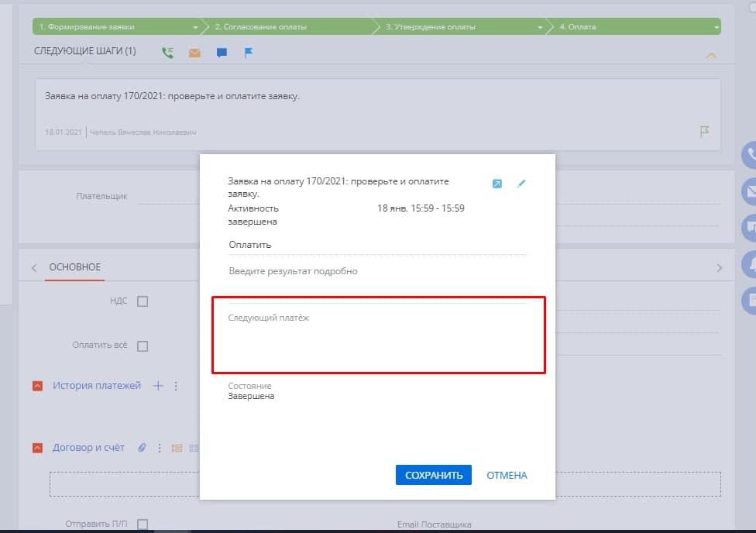Click the feed icon at bottom of right panel
Viewport: 756px width, 533px height.
(x=749, y=301)
